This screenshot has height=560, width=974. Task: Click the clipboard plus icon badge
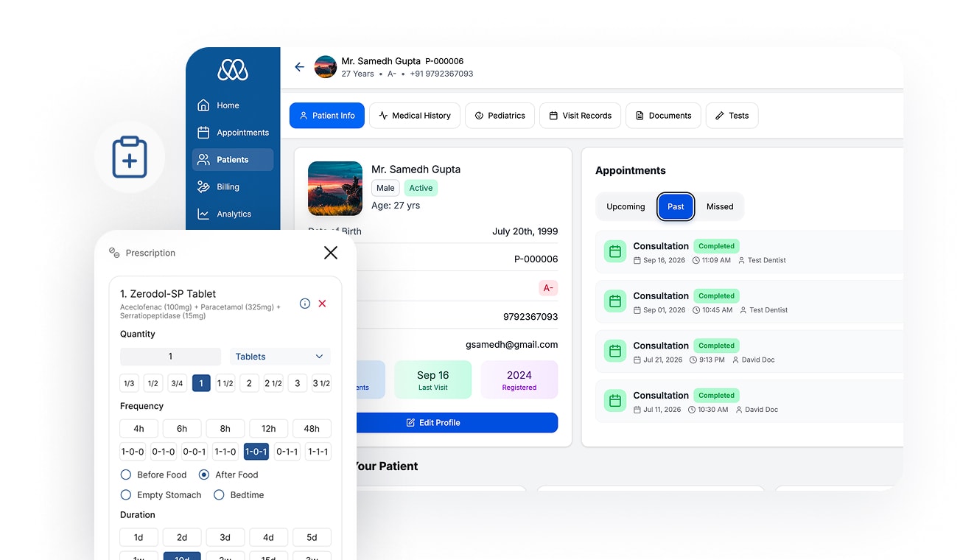point(130,157)
